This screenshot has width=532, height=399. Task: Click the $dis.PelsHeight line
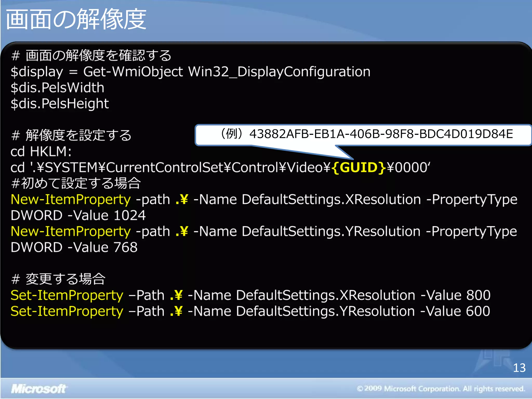pyautogui.click(x=60, y=104)
